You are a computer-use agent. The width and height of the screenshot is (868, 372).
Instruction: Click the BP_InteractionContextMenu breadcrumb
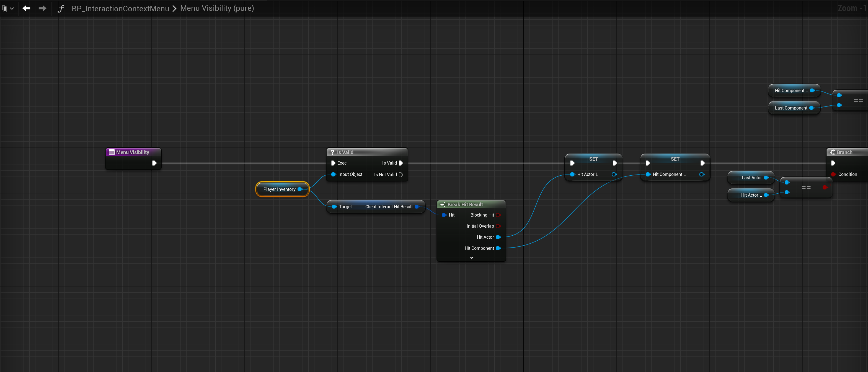click(x=120, y=8)
